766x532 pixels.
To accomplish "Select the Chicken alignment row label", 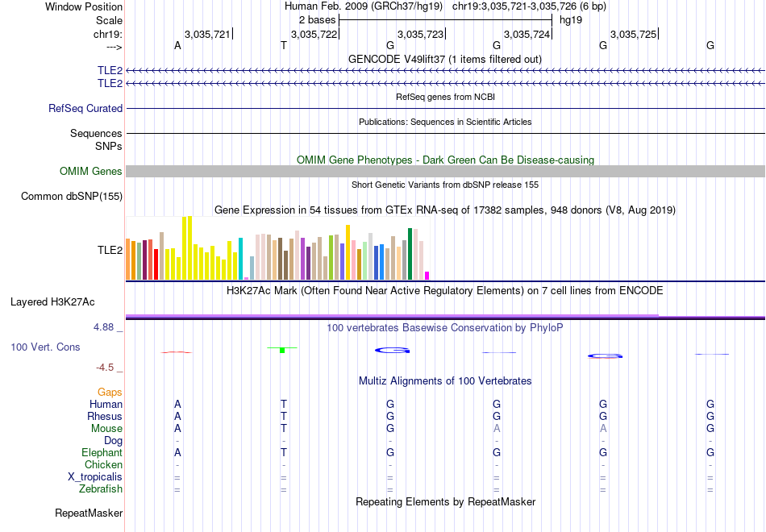I will pos(103,464).
